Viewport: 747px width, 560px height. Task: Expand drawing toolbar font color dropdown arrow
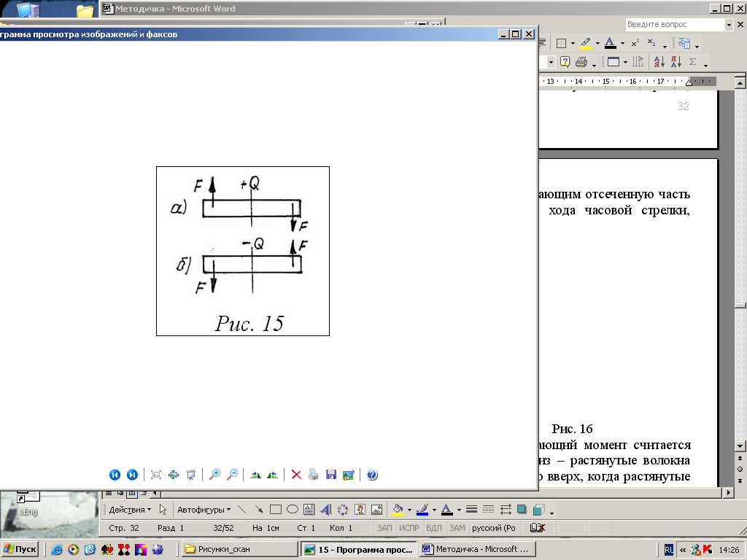(459, 510)
